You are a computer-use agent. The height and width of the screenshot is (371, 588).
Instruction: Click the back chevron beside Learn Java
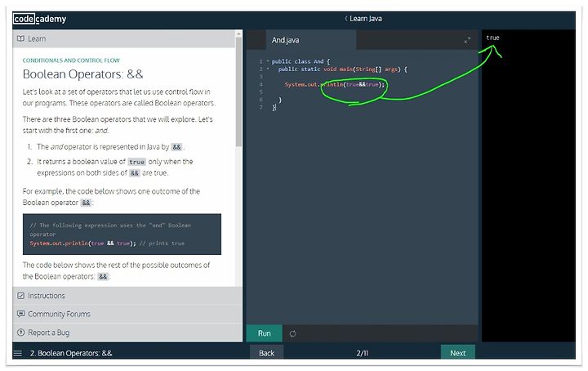[x=346, y=18]
